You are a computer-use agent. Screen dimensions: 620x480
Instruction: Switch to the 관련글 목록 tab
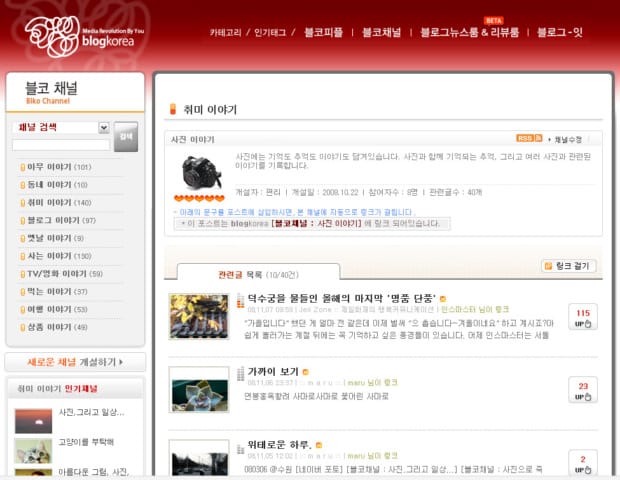tap(239, 273)
